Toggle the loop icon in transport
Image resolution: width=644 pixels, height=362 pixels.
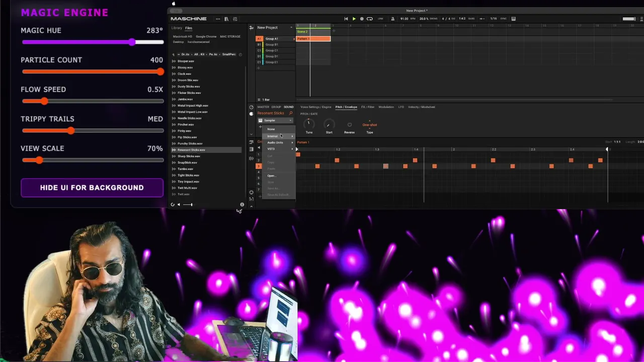(x=370, y=19)
